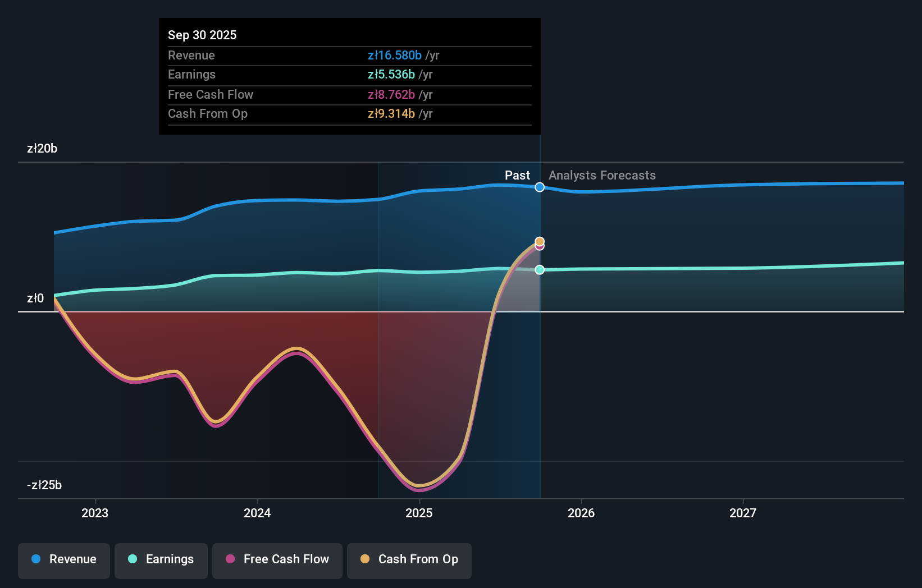
Task: Click the Analysts Forecasts label
Action: pyautogui.click(x=602, y=176)
